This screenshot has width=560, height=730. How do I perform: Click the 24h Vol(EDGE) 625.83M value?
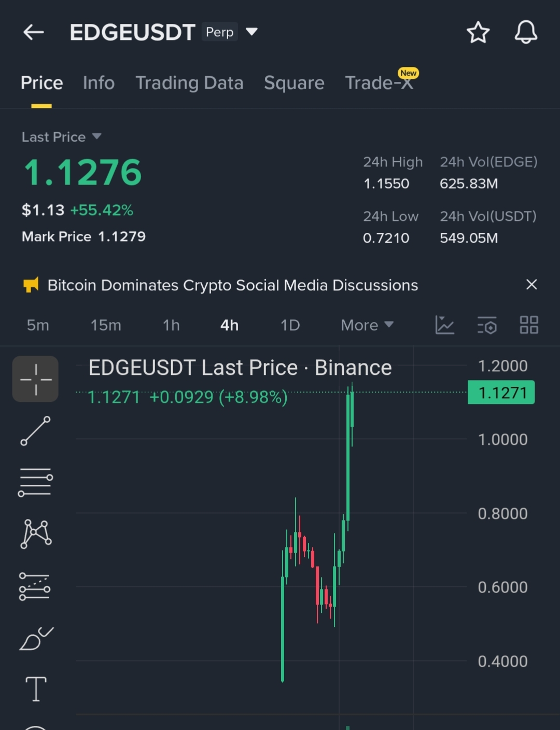point(469,184)
